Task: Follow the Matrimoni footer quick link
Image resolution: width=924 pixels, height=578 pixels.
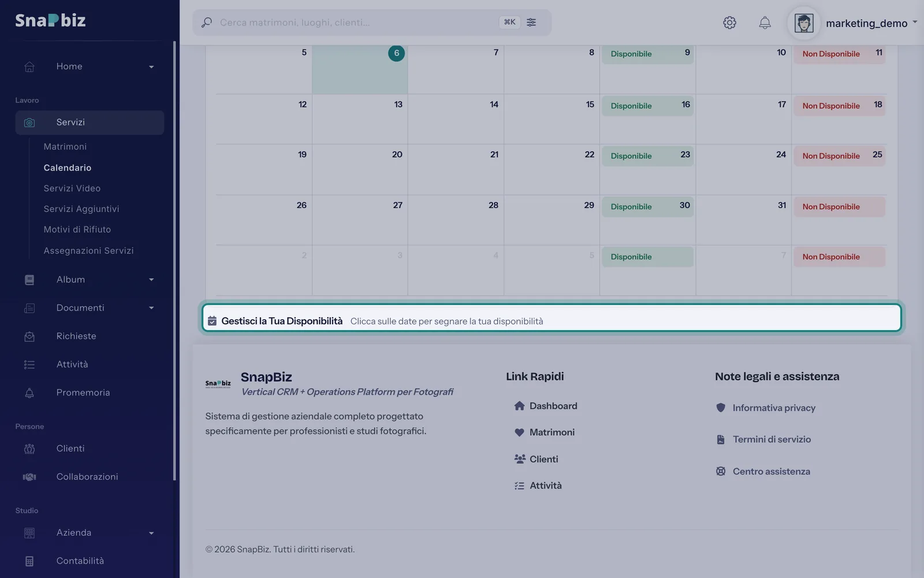Action: point(545,432)
